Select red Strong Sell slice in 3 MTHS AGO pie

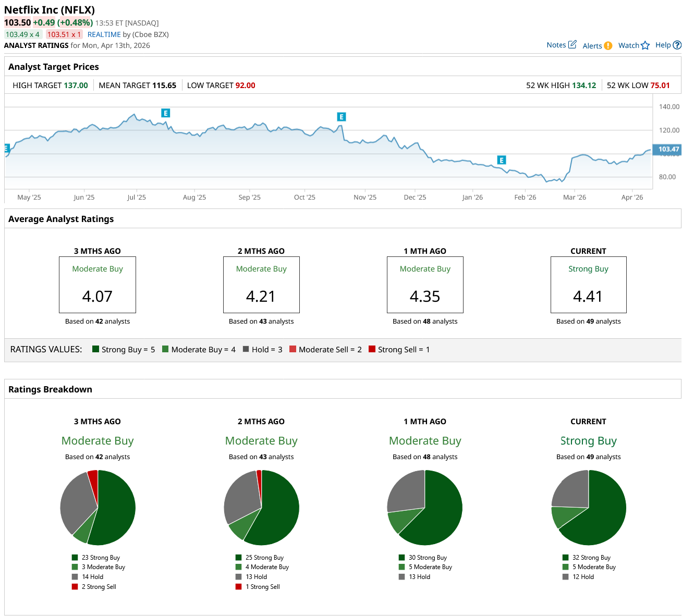pyautogui.click(x=93, y=479)
